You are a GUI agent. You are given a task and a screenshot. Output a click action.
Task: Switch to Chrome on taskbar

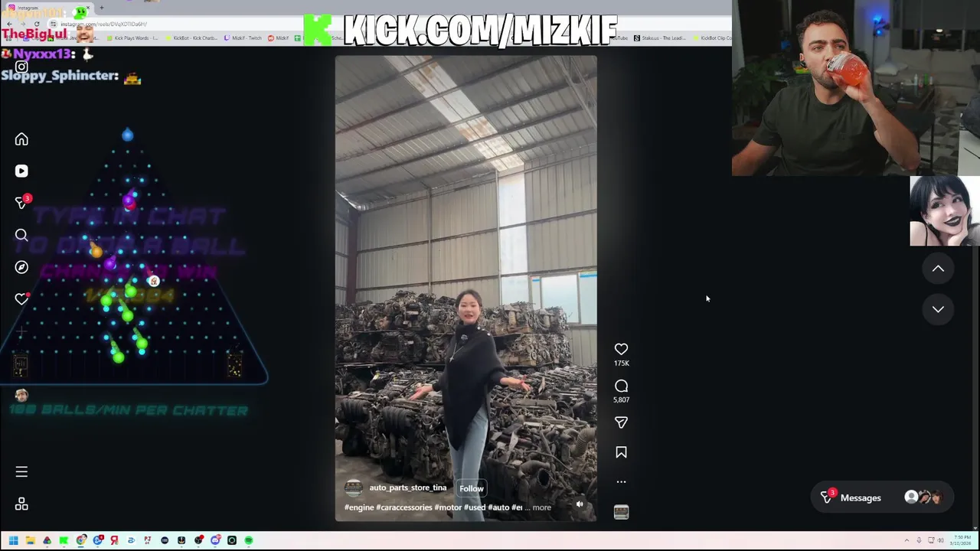(81, 540)
